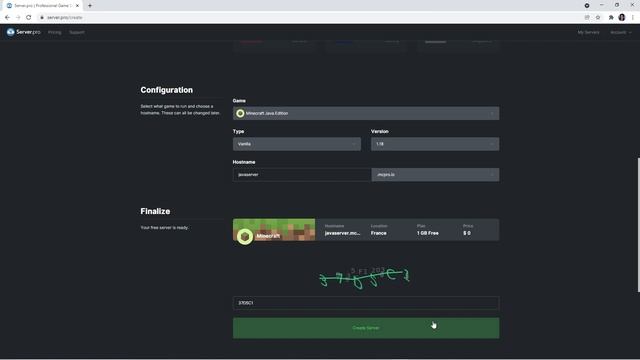Click the site lock icon
Viewport: 640px width, 360px height.
click(x=42, y=18)
